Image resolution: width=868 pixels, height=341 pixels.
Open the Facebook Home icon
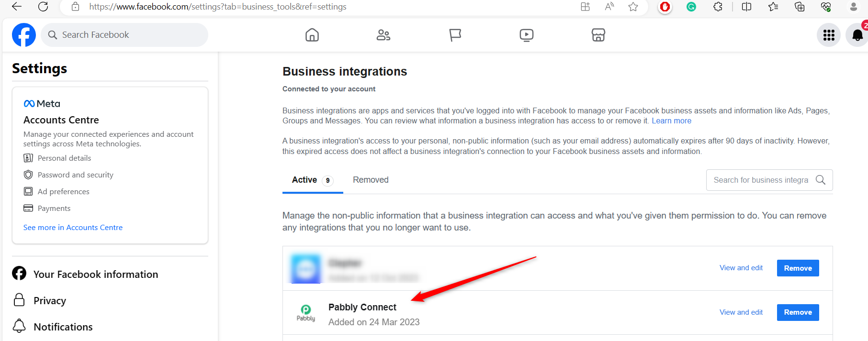pyautogui.click(x=312, y=35)
